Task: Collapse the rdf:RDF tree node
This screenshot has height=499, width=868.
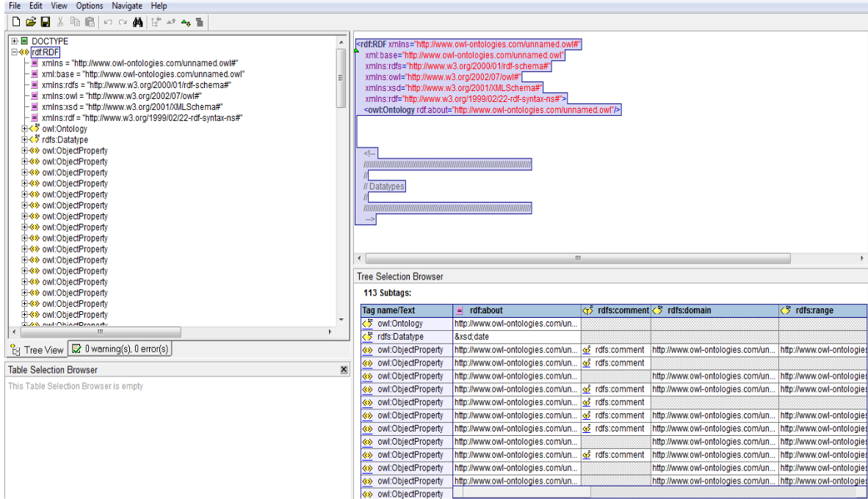Action: click(x=15, y=52)
